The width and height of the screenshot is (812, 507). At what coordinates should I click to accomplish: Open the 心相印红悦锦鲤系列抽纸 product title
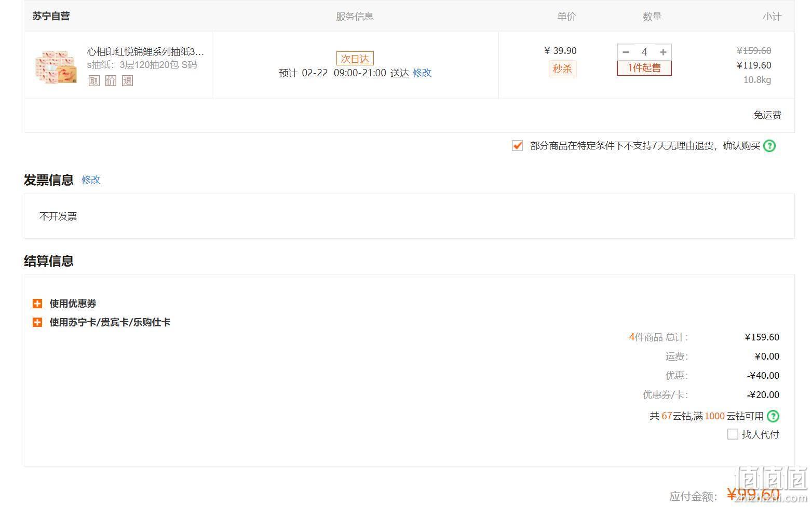(145, 52)
